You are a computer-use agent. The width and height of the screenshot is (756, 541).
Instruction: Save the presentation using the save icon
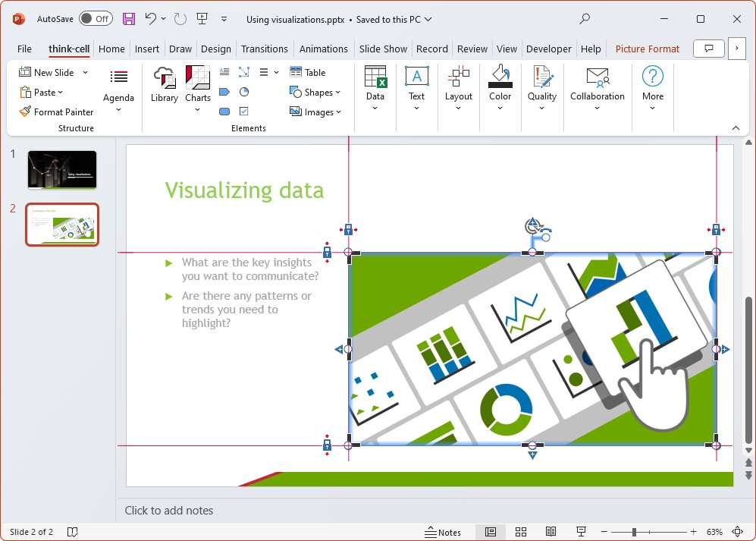click(129, 19)
